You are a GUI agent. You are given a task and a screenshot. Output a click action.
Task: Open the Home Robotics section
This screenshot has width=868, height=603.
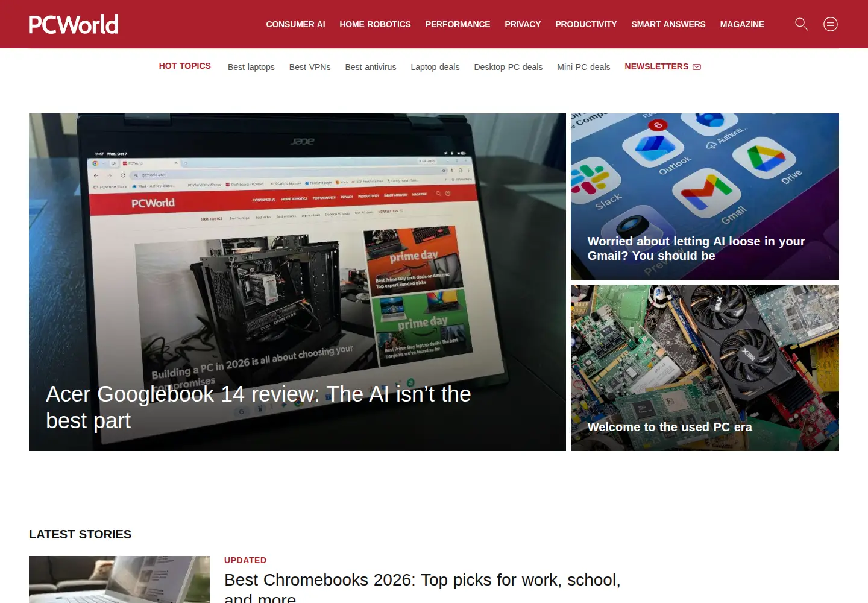tap(375, 24)
